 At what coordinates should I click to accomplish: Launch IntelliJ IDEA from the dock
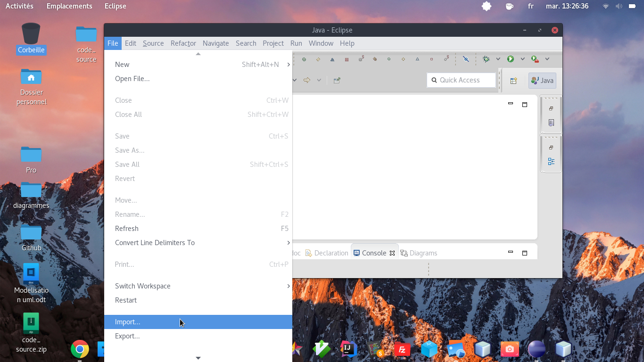[x=349, y=349]
